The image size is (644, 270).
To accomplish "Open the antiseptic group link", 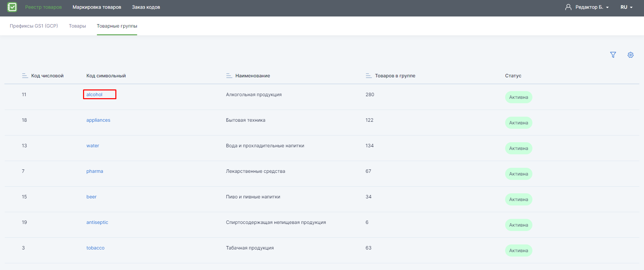I will point(97,222).
